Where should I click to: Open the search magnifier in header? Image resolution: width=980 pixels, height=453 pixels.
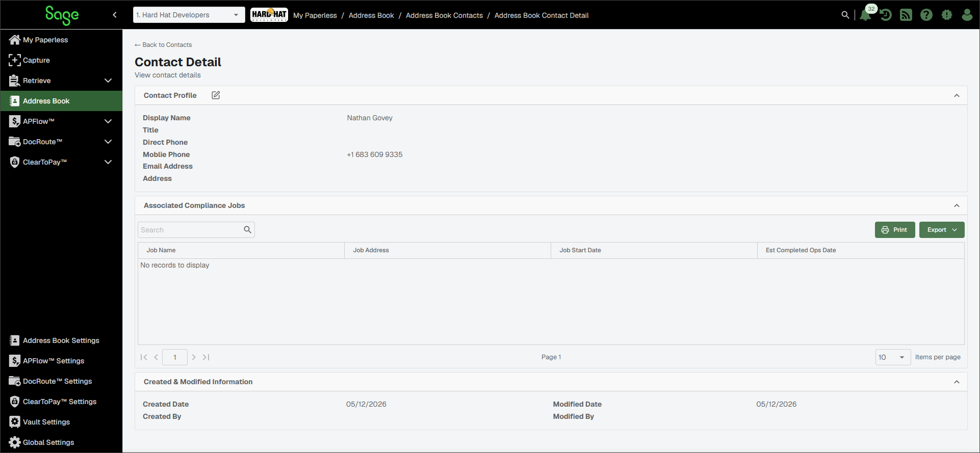pos(845,15)
